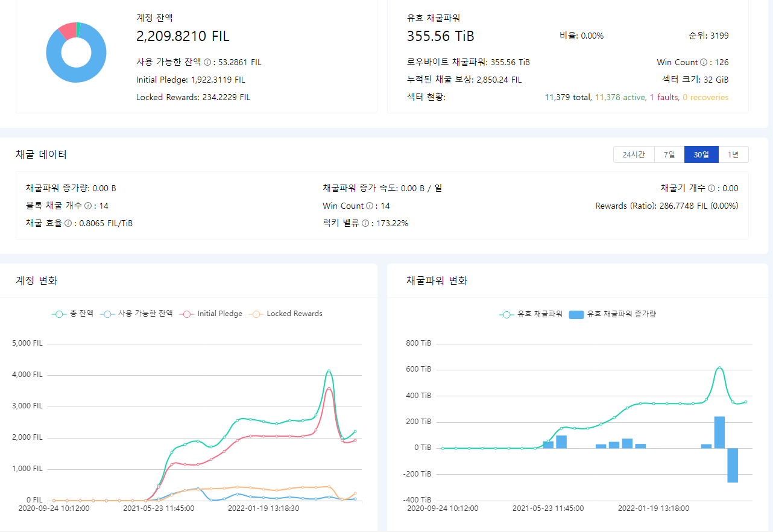The width and height of the screenshot is (773, 532).
Task: Toggle 유효 채굴파워 line legend
Action: pos(531,314)
